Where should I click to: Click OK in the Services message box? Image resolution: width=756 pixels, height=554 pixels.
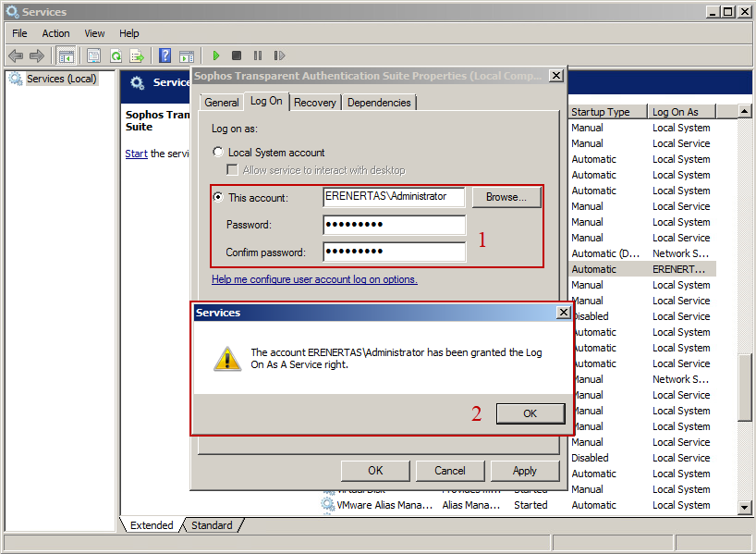click(530, 413)
